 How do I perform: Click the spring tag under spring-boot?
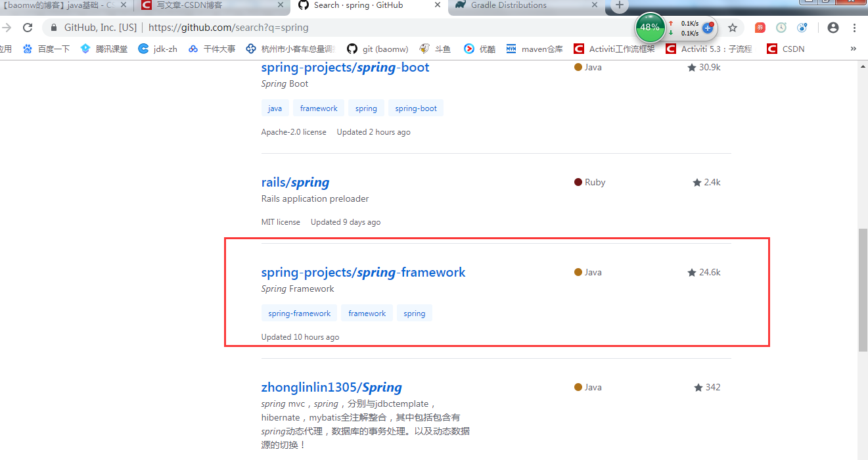(x=366, y=108)
